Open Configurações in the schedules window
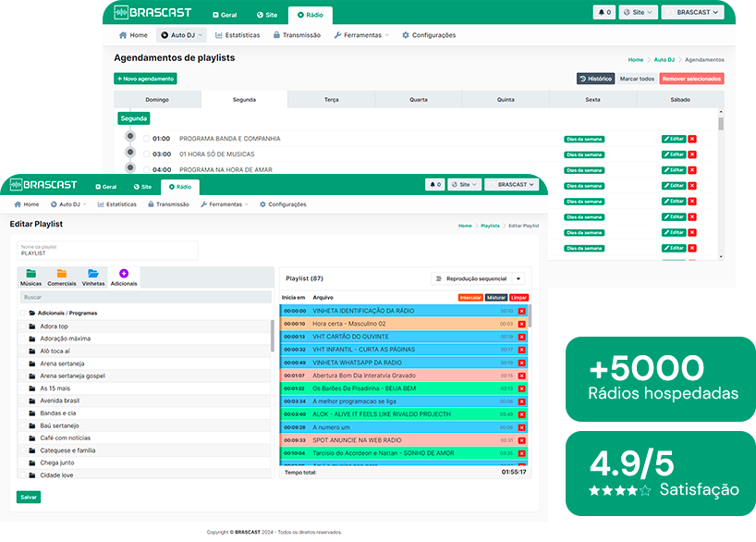 [429, 35]
